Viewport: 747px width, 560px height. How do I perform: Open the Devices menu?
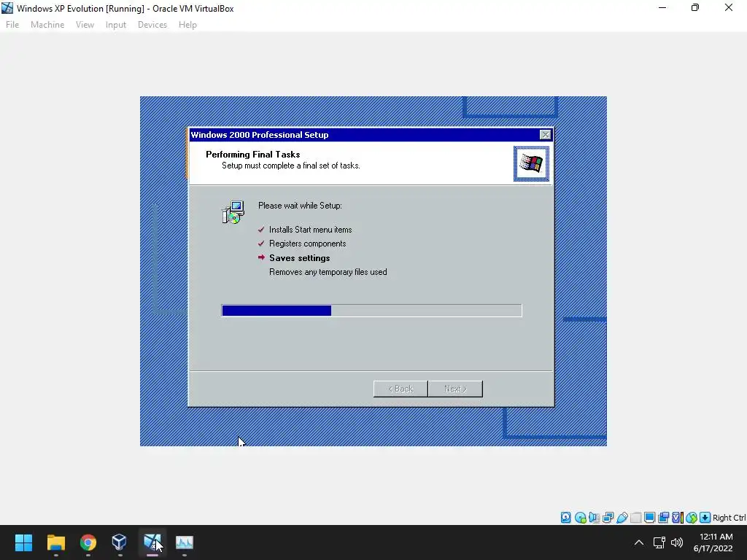point(152,25)
